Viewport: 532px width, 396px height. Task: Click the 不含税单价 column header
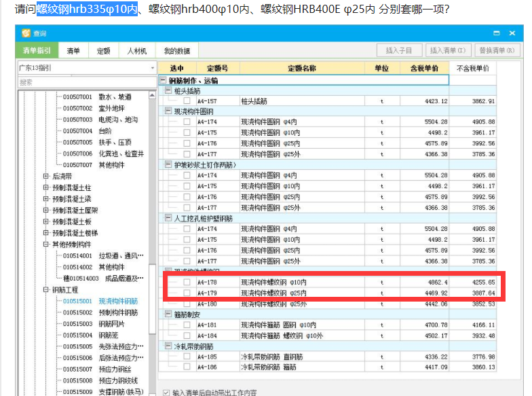(x=472, y=68)
